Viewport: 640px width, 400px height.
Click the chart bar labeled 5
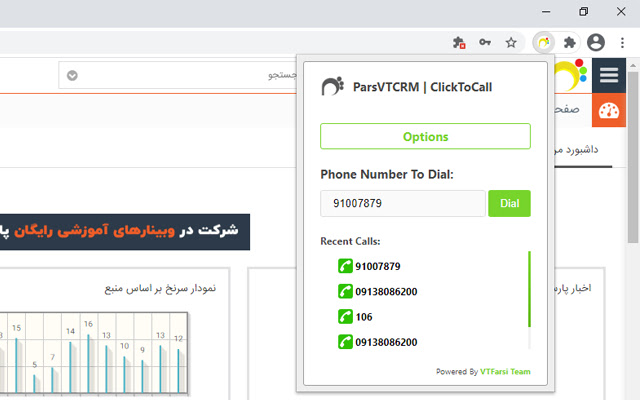[x=34, y=384]
